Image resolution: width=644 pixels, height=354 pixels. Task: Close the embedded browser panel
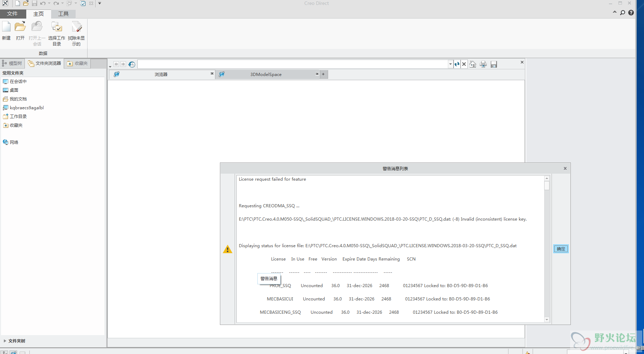click(x=522, y=62)
